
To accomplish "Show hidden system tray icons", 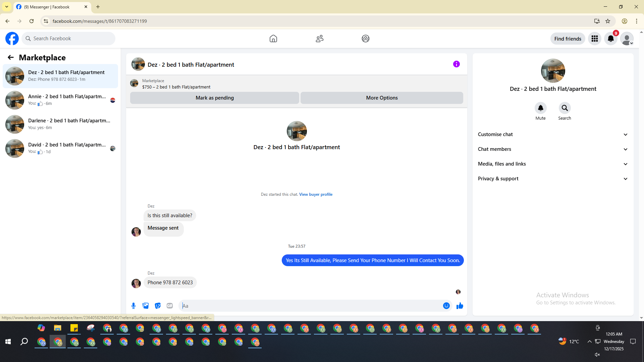I will pyautogui.click(x=589, y=342).
